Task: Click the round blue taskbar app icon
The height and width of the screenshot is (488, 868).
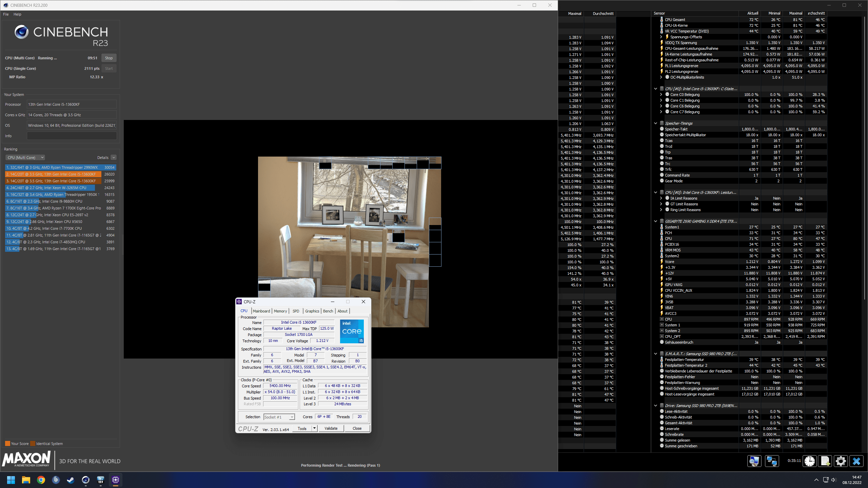Action: (x=56, y=480)
